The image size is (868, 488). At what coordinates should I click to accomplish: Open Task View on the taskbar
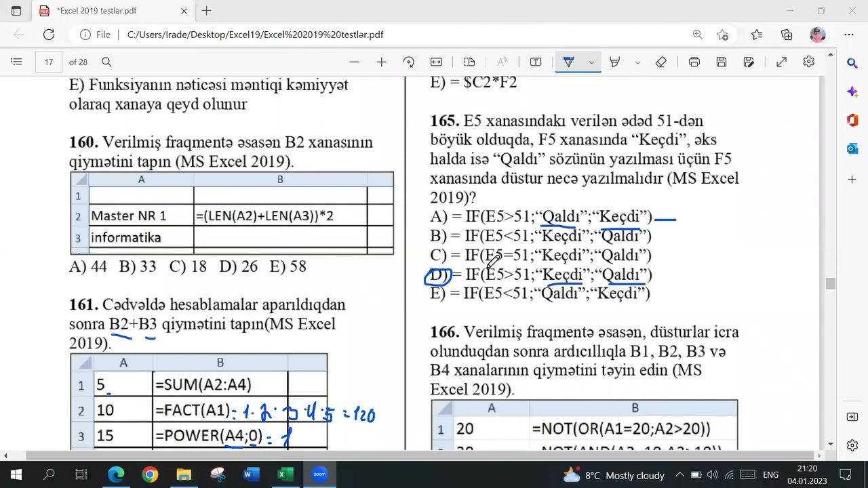click(x=81, y=474)
